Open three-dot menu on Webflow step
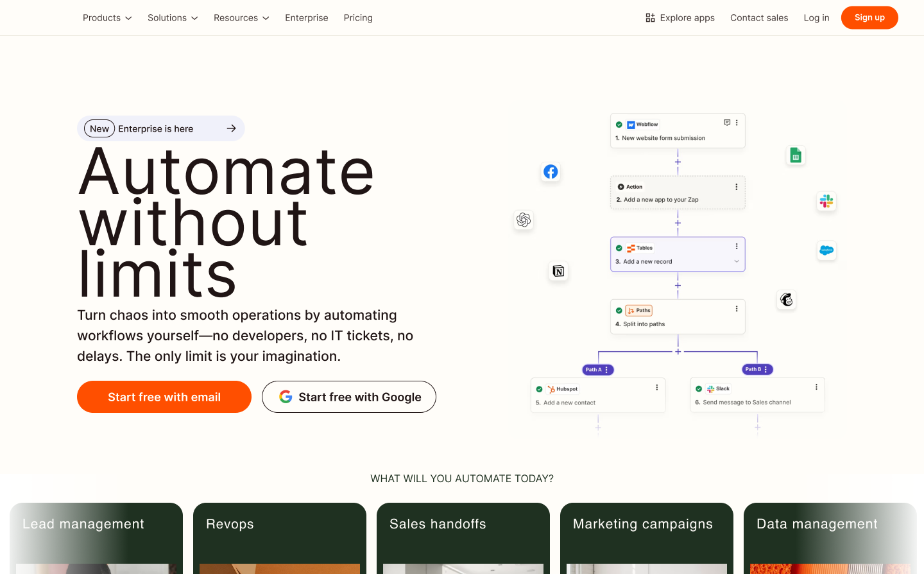This screenshot has height=574, width=924. (x=737, y=123)
